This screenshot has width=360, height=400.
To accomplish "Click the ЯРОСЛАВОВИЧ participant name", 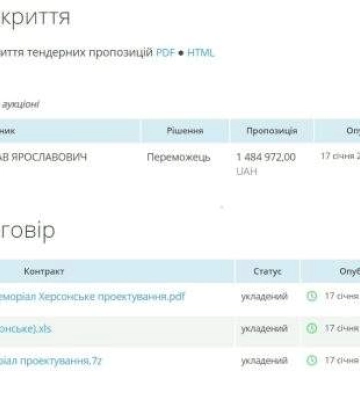I will [49, 157].
